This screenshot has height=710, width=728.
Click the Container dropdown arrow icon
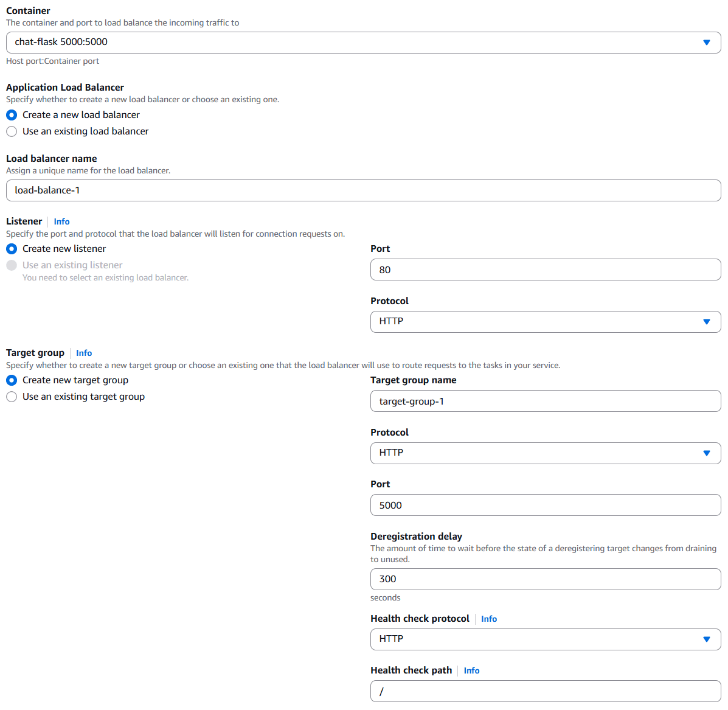(x=706, y=43)
